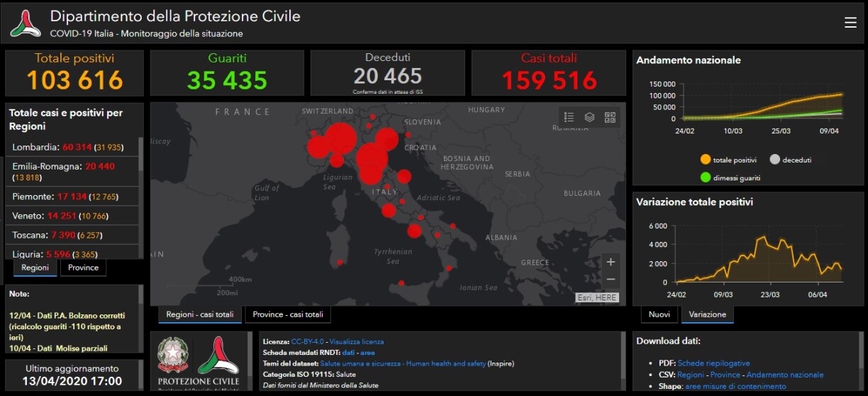Open the basemap gallery grid icon

click(610, 117)
